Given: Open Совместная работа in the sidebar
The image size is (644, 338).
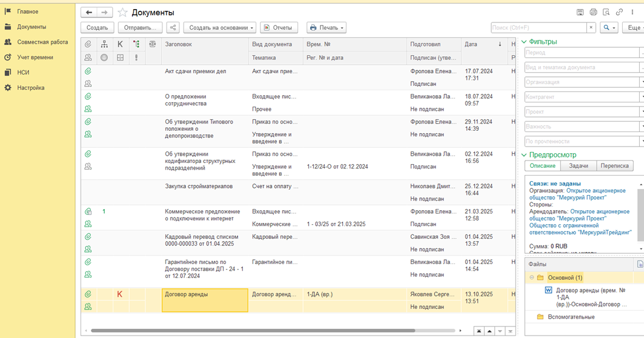Looking at the screenshot, I should tap(42, 42).
